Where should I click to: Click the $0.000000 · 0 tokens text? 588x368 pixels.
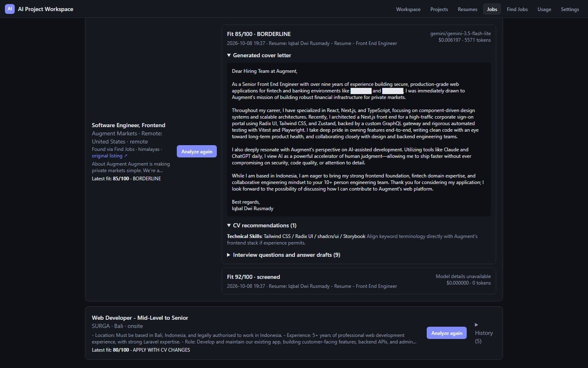[x=469, y=283]
